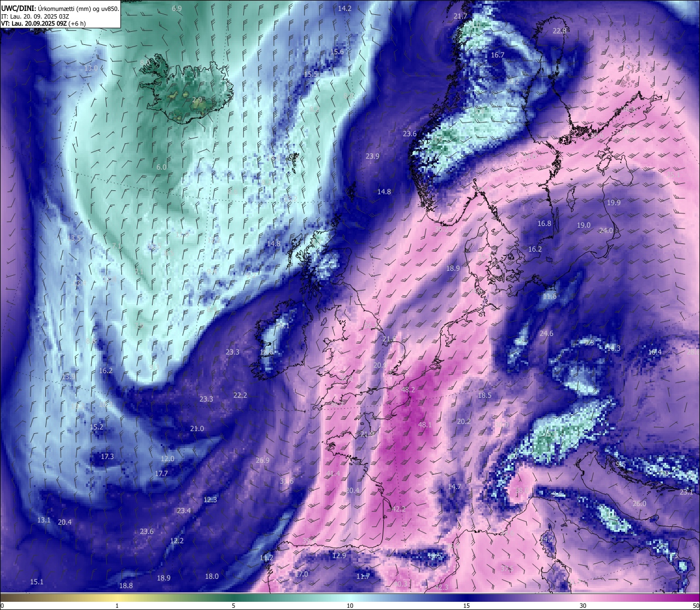
Task: Click the 20.2 value label
Action: click(464, 421)
